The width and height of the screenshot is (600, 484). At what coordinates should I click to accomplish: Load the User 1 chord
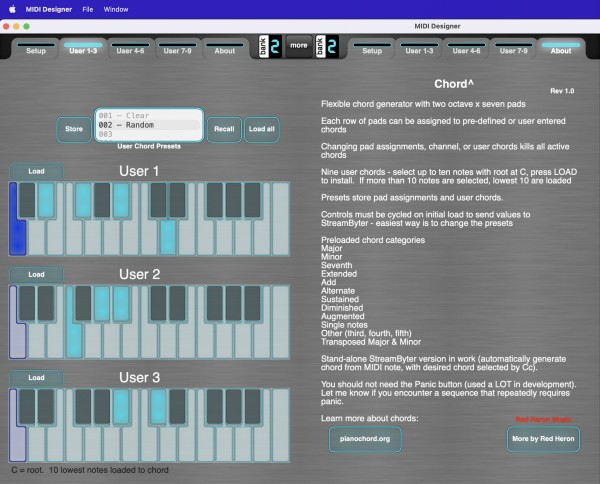pos(36,171)
